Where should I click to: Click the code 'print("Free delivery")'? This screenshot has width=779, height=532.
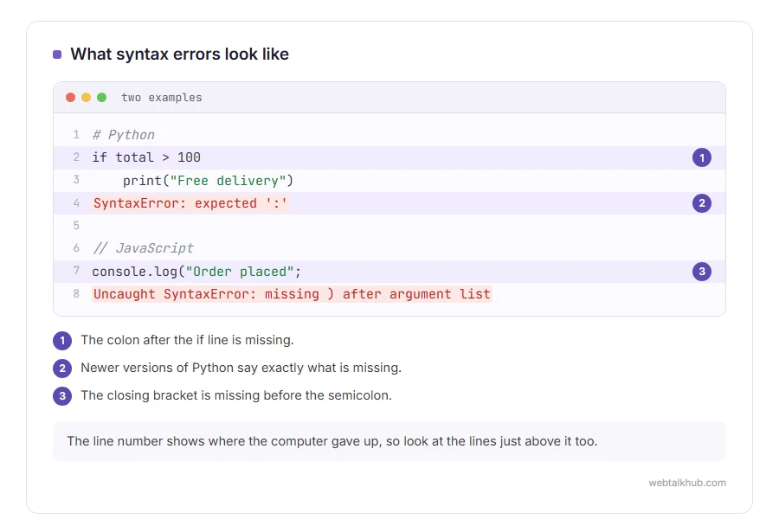(208, 180)
